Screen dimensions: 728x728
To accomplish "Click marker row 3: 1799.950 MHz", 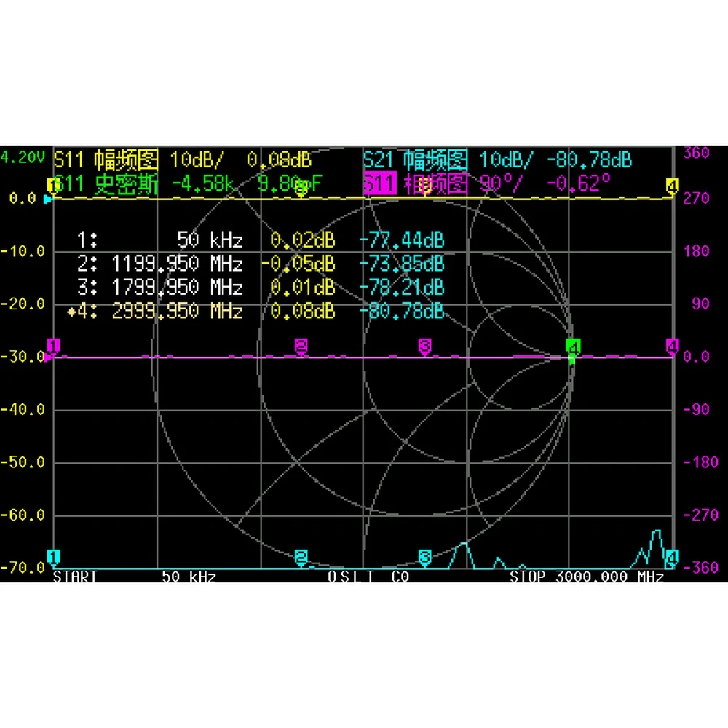I will (x=159, y=288).
